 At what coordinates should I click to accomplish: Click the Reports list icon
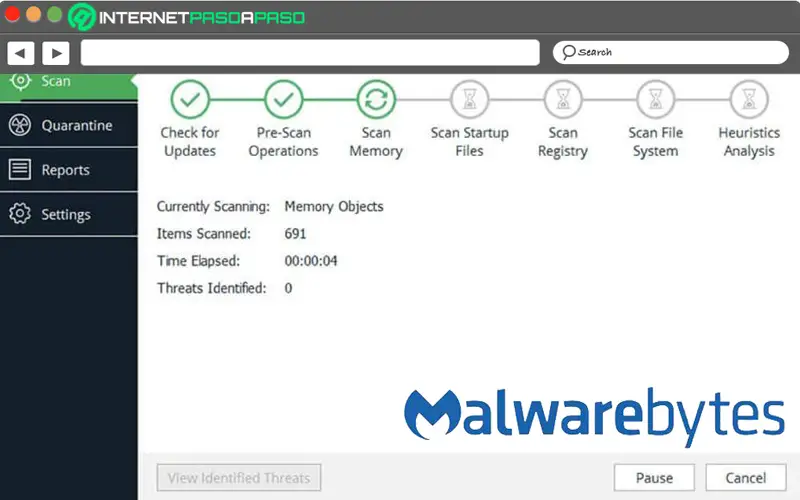click(20, 169)
